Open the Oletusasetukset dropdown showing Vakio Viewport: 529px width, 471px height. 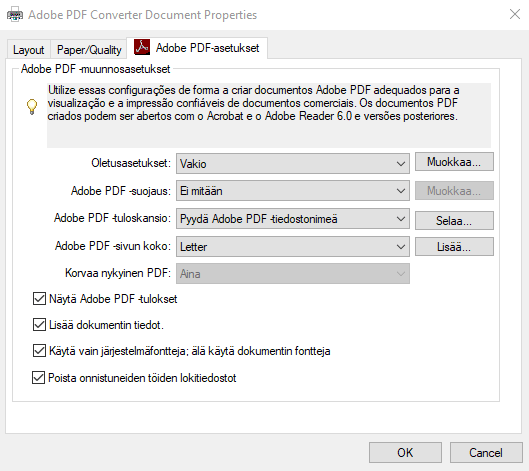[x=293, y=164]
